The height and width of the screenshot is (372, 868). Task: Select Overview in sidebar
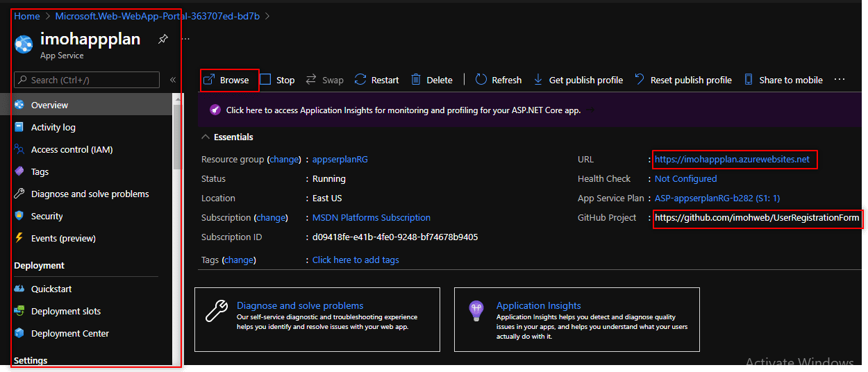click(x=86, y=105)
